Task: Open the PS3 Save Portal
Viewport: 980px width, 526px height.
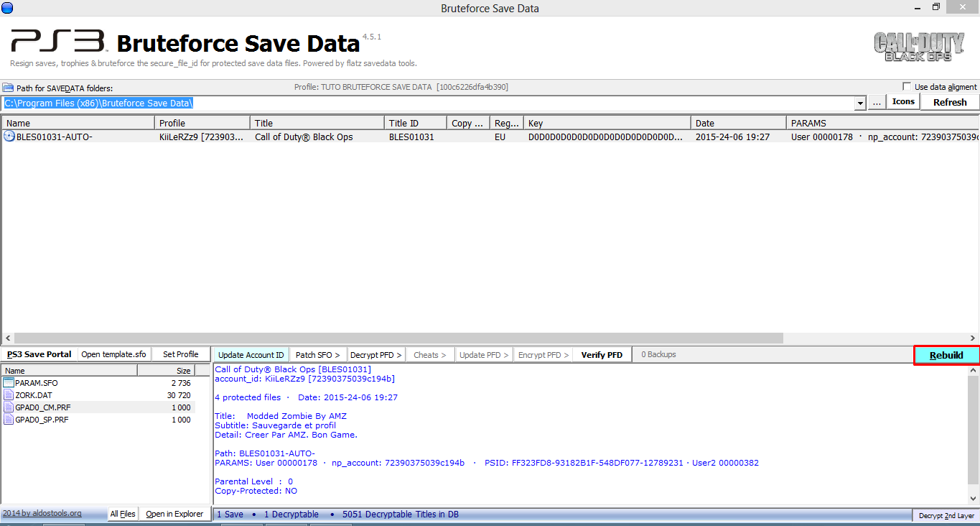Action: pos(39,354)
